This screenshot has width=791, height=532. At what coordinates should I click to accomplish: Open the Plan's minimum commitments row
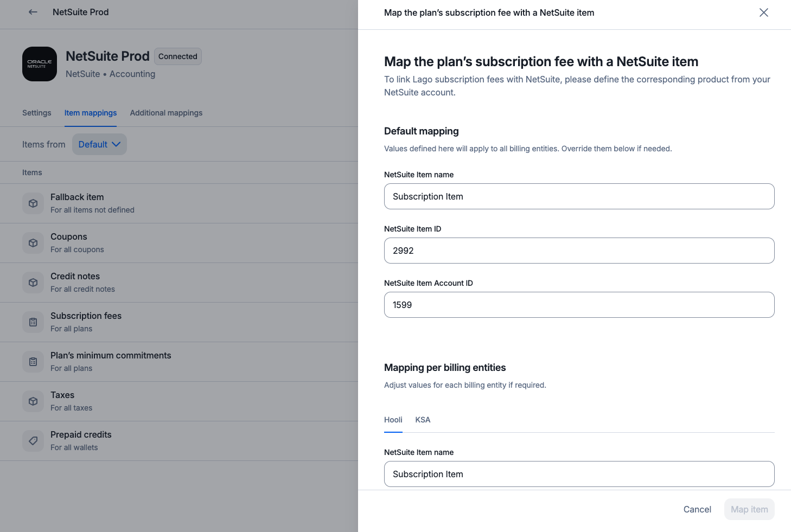click(x=179, y=362)
